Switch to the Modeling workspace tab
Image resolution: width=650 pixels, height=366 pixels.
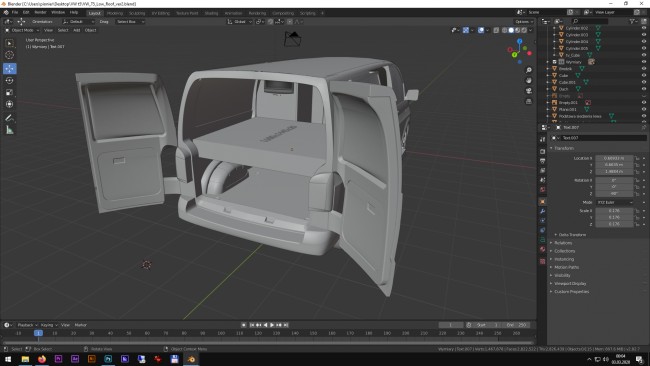pos(115,13)
